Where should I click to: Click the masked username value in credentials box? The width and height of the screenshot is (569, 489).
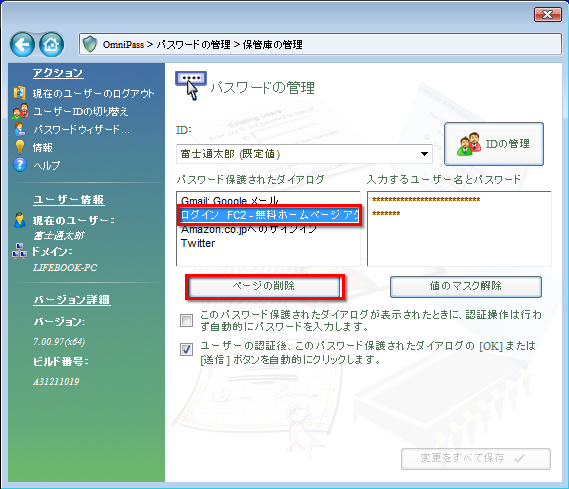[426, 200]
